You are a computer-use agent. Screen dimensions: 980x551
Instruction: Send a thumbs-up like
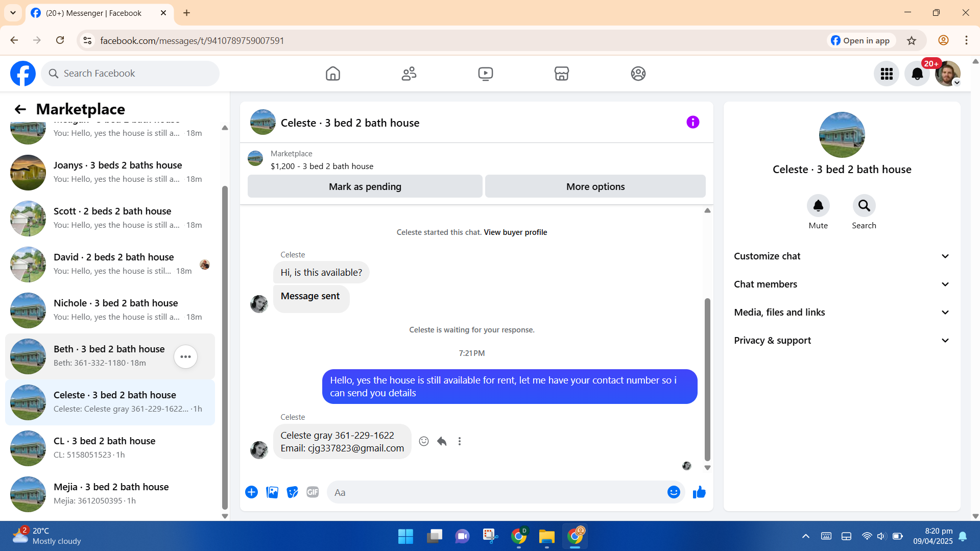(x=699, y=492)
